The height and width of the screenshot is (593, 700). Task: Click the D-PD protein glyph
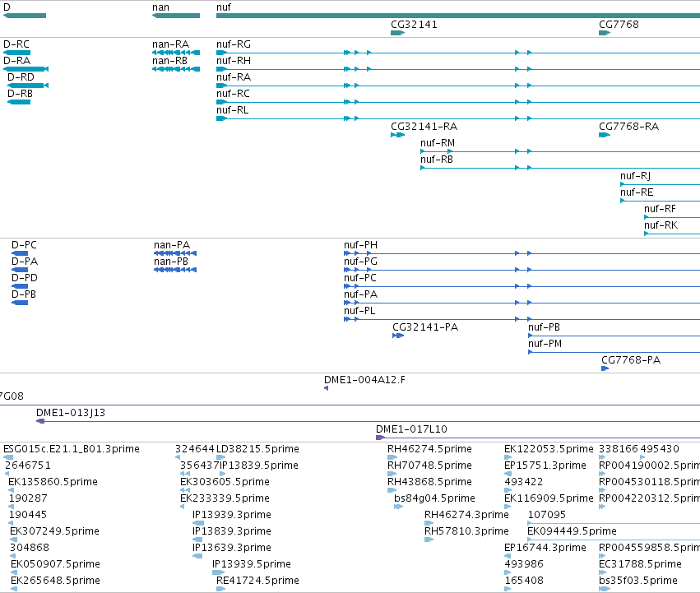[20, 286]
